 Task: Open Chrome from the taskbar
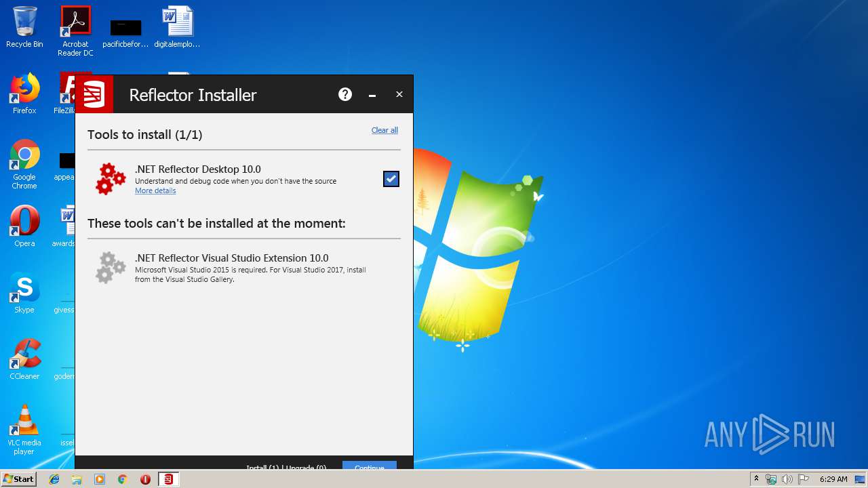(122, 479)
